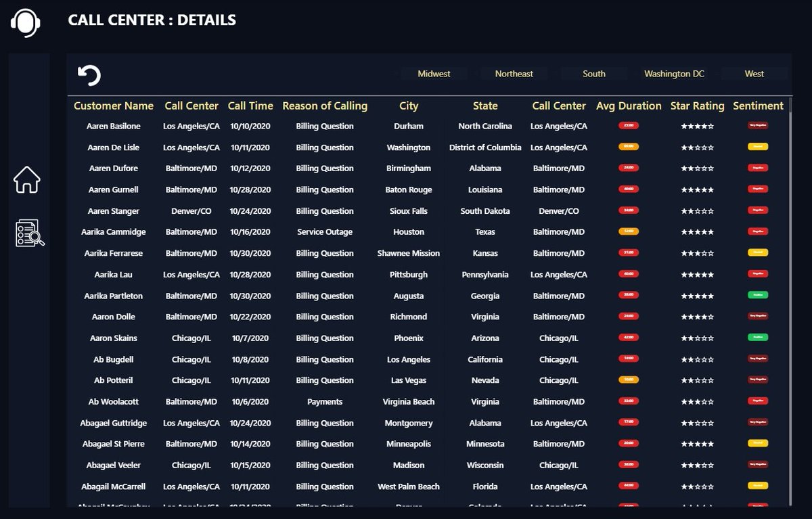Select customer name Aarika Ferrarese
812x519 pixels.
point(114,254)
